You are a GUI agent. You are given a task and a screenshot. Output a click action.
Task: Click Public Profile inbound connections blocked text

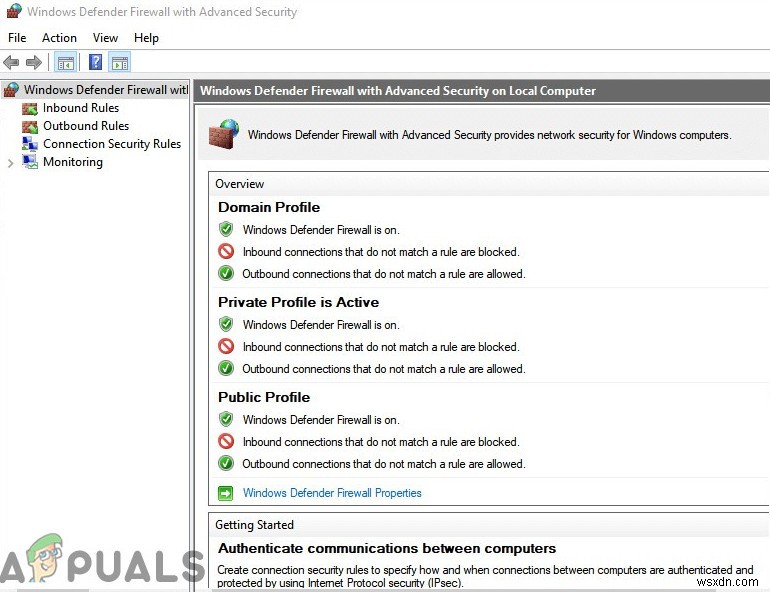(381, 442)
